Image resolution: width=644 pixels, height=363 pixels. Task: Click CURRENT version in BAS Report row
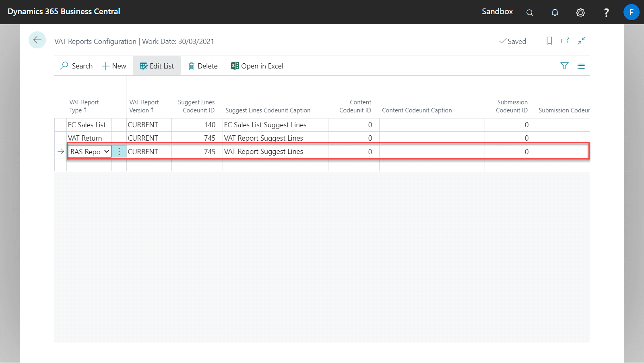pos(143,152)
